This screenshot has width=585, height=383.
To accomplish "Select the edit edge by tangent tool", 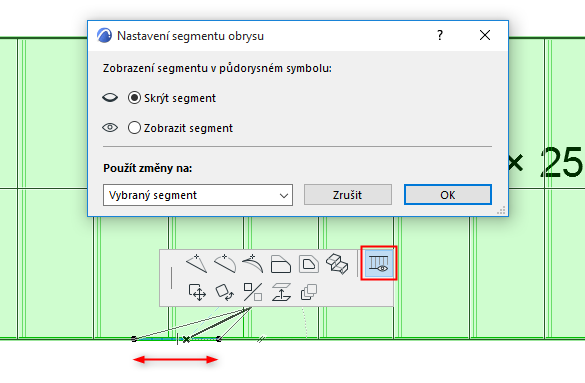I will coord(253,264).
